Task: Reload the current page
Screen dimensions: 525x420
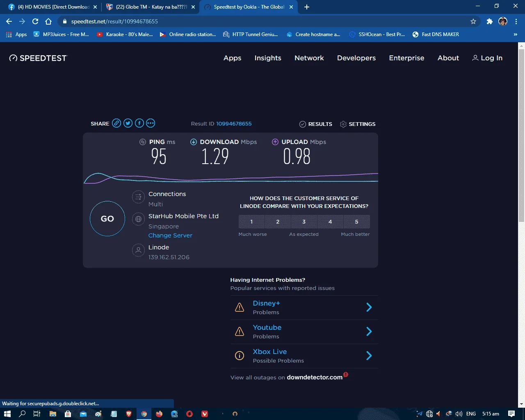Action: pos(35,21)
